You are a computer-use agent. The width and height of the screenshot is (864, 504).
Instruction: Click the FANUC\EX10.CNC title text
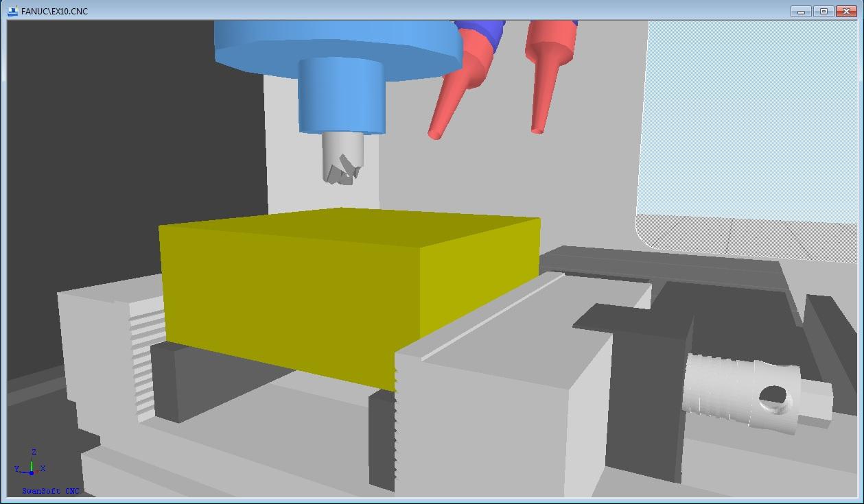coord(54,11)
